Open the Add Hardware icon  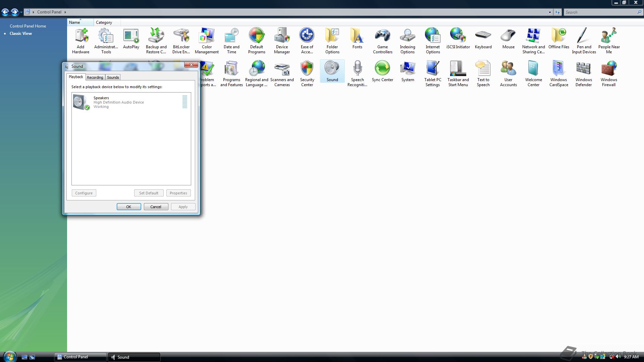point(81,41)
